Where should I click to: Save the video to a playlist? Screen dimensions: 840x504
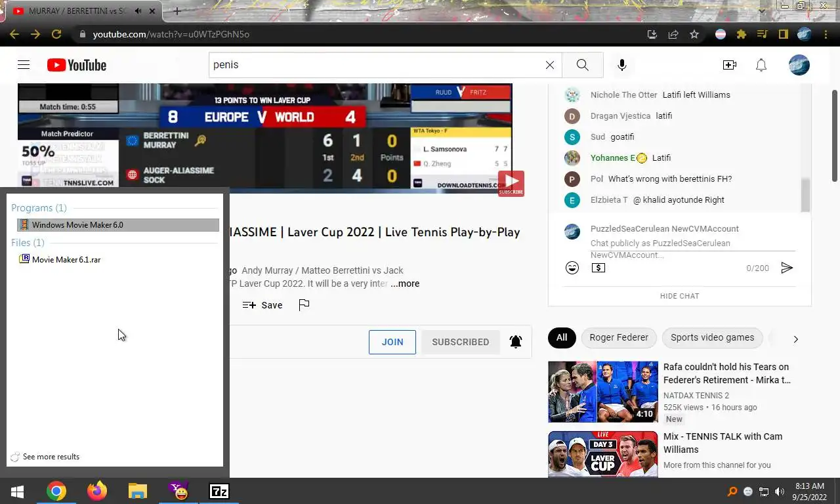tap(262, 304)
